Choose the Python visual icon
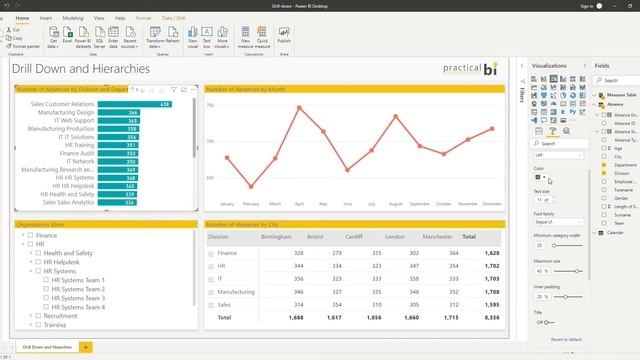Screen dimensions: 640x360 [x=573, y=112]
